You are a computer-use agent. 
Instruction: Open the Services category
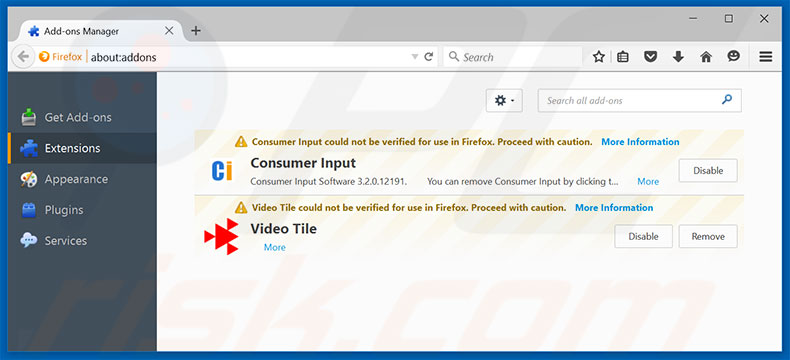click(82, 240)
